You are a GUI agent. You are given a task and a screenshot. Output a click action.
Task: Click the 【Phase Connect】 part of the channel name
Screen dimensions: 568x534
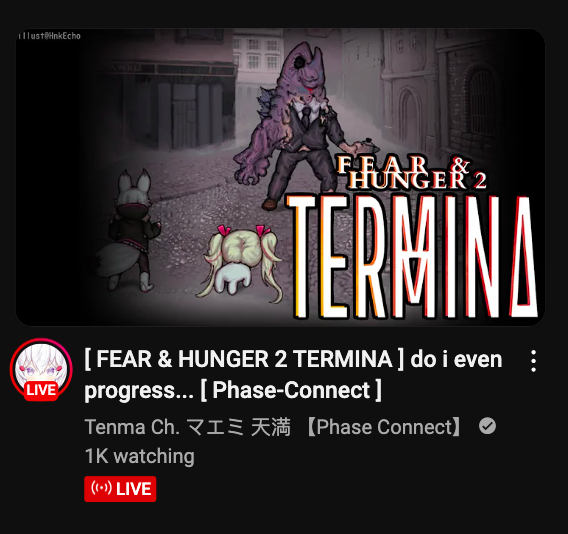(383, 426)
